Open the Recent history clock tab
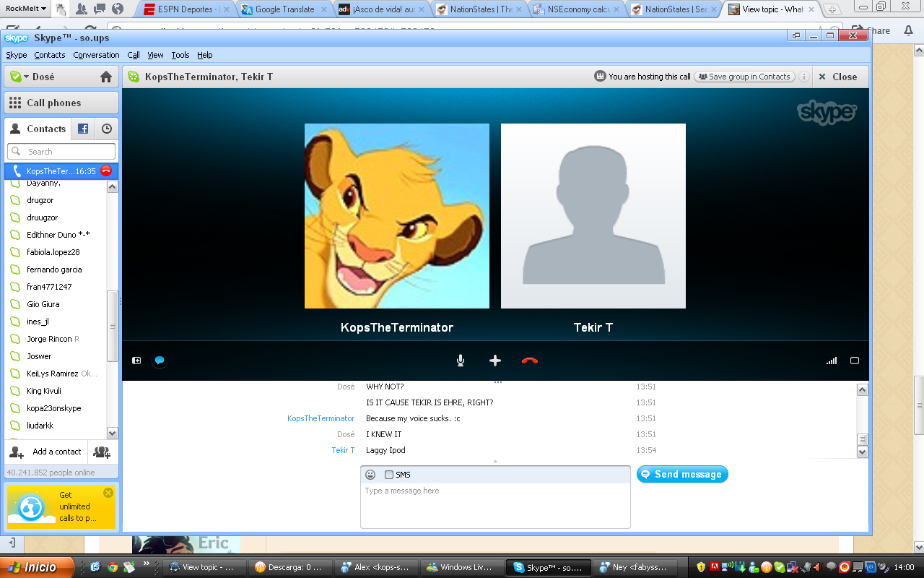The height and width of the screenshot is (578, 924). click(107, 129)
